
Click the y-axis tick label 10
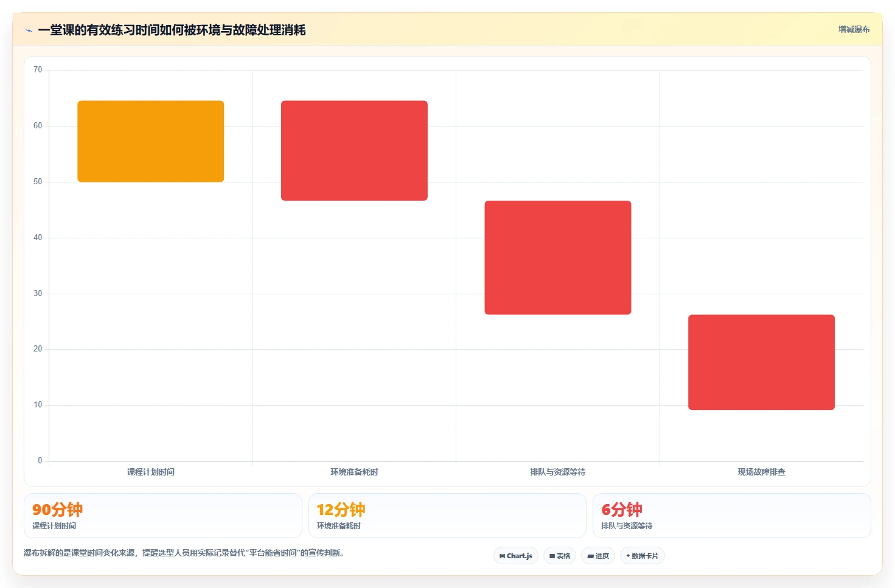(x=38, y=405)
